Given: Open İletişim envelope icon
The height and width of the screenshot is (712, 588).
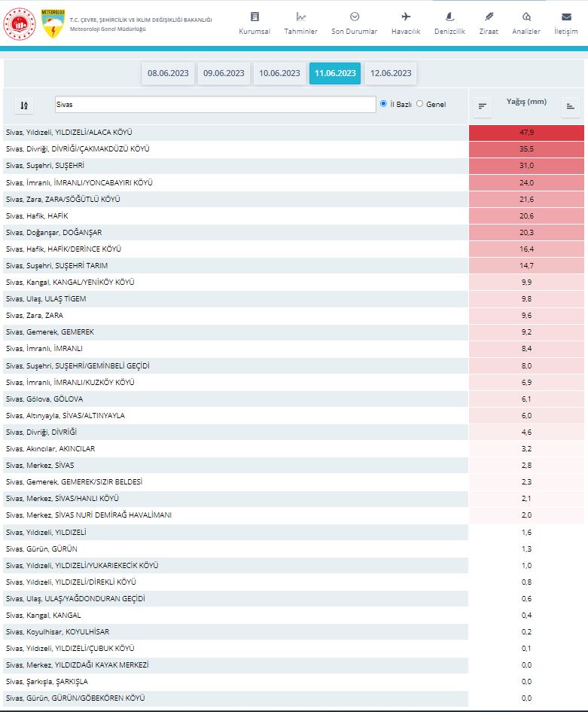Looking at the screenshot, I should pos(565,17).
